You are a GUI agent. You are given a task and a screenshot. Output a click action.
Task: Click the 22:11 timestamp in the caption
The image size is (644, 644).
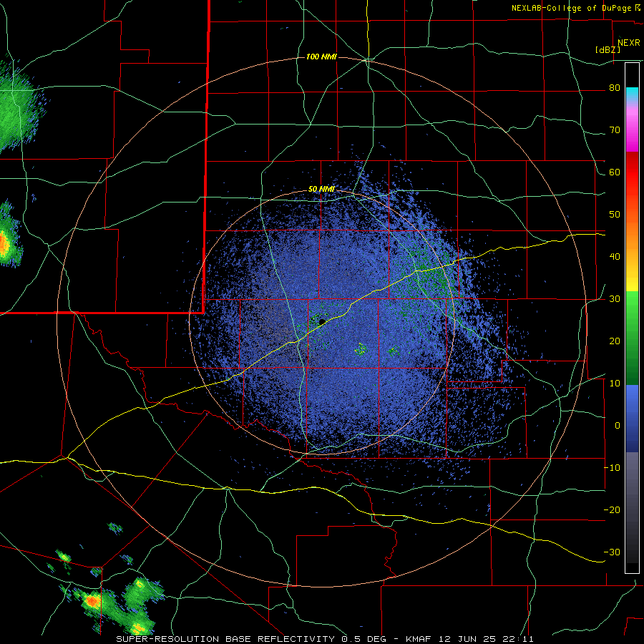coord(518,639)
